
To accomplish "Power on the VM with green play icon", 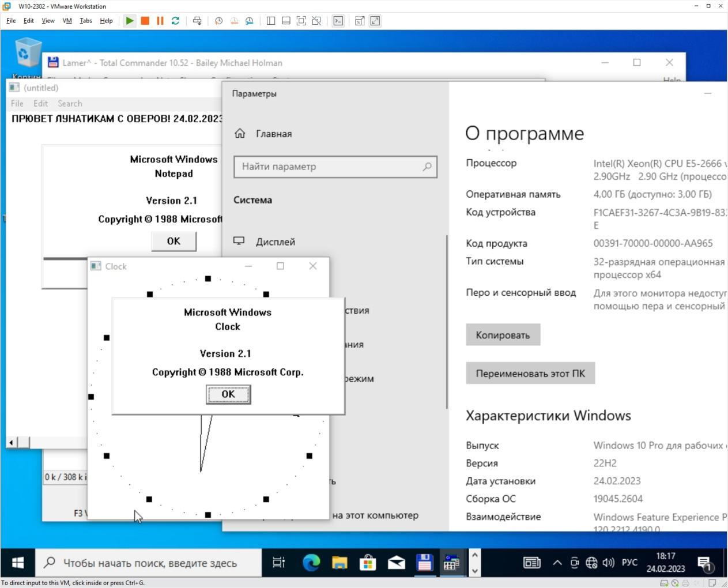I will [130, 21].
